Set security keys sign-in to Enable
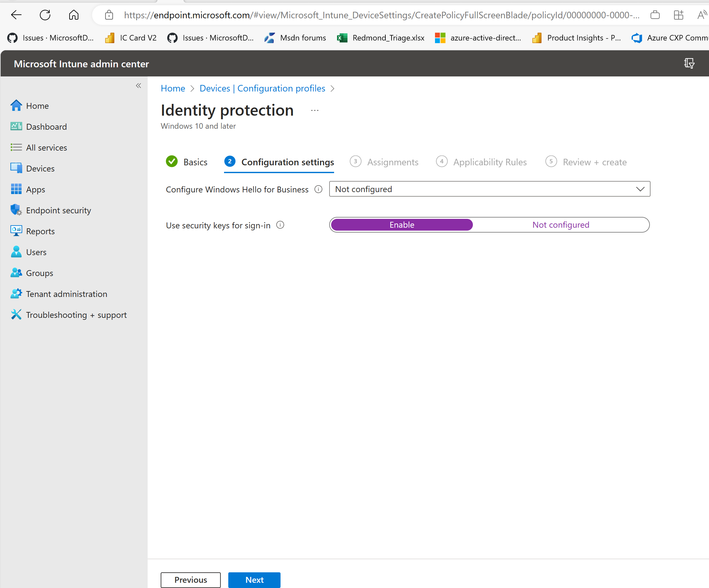 (402, 225)
